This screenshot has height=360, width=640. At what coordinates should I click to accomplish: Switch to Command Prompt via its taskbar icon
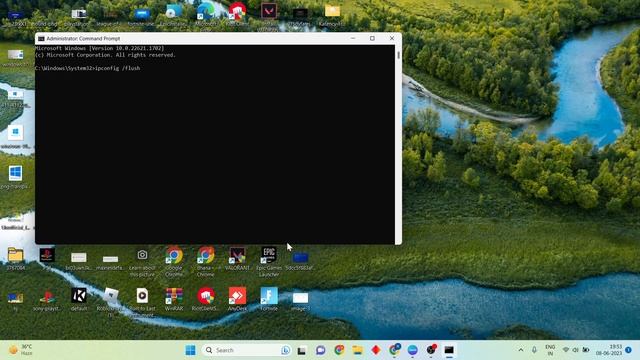click(449, 350)
